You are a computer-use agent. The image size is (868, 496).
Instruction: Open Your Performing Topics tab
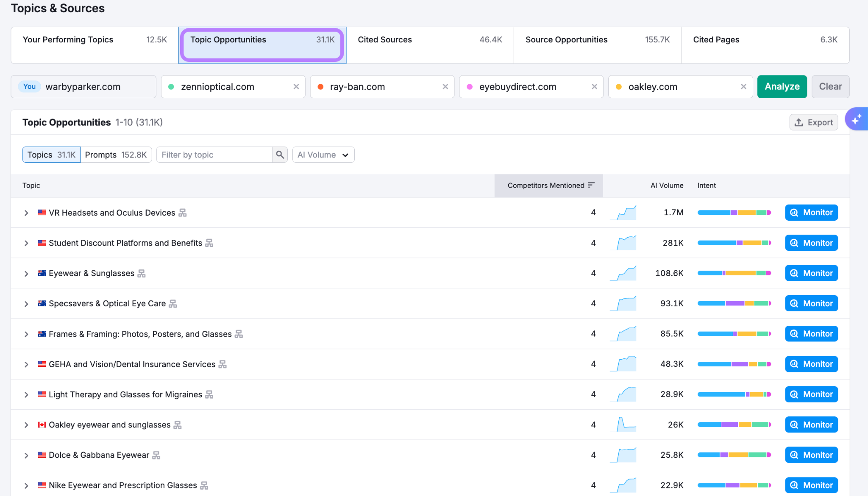click(95, 45)
